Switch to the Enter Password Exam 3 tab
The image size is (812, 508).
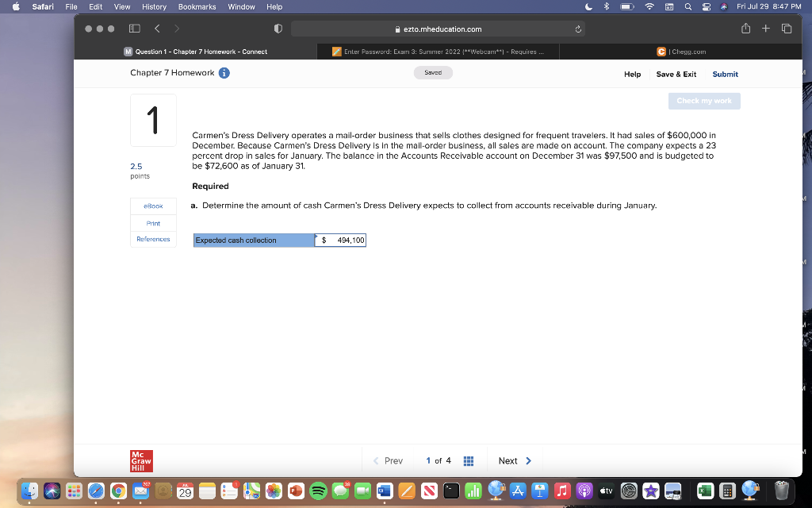pyautogui.click(x=438, y=52)
